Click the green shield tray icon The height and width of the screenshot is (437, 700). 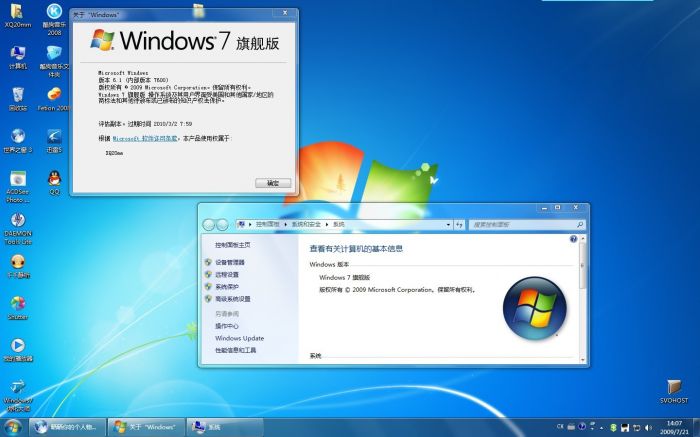614,428
